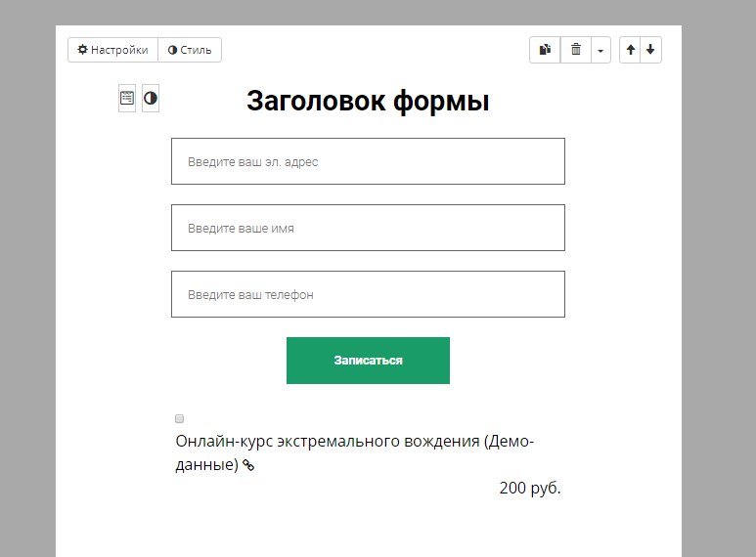756x557 pixels.
Task: Tick the Онлайн-курс экстремального вождения checkbox
Action: coord(179,418)
